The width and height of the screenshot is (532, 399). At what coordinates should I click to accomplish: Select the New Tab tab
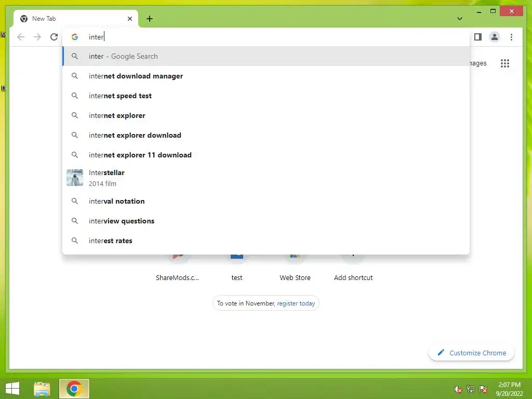[76, 19]
